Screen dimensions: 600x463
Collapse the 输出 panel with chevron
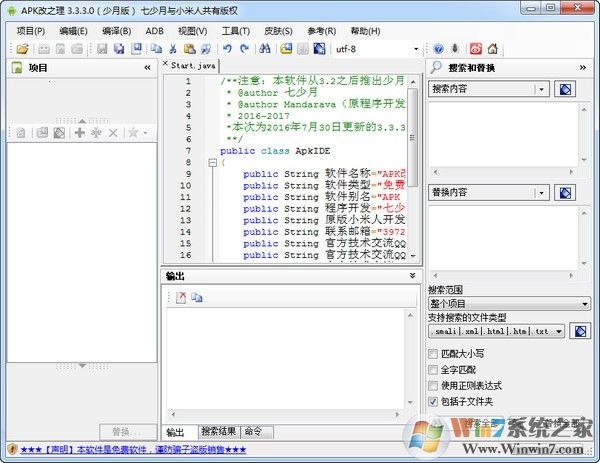(x=412, y=276)
